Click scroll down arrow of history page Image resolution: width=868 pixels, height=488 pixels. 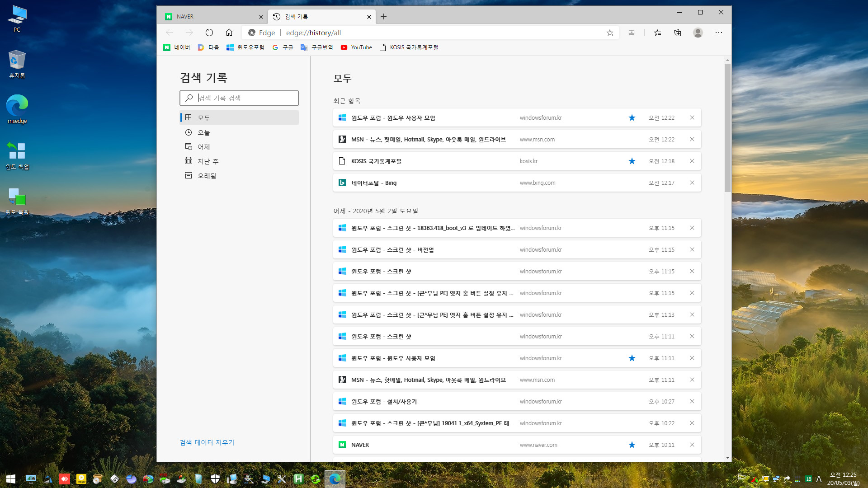click(727, 458)
